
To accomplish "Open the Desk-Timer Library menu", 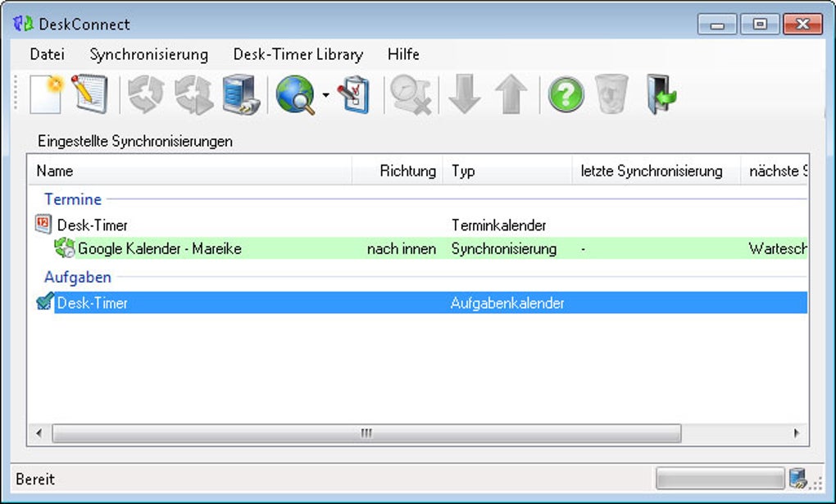I will [x=298, y=54].
